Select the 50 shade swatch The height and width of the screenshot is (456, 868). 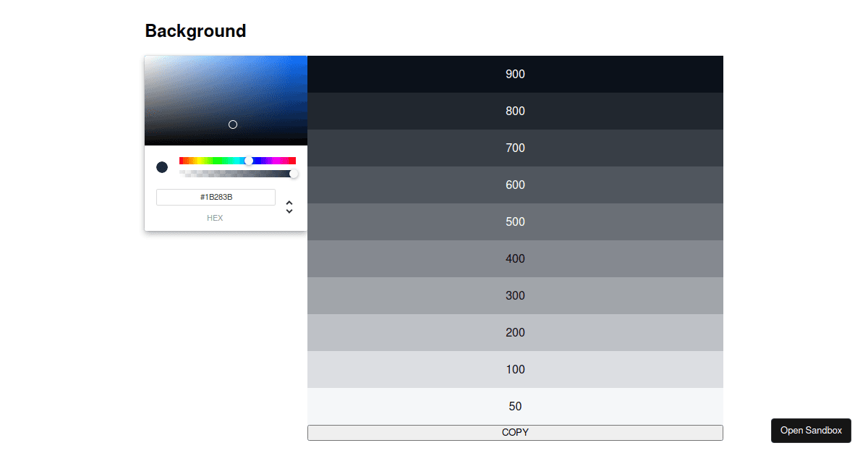(x=515, y=406)
